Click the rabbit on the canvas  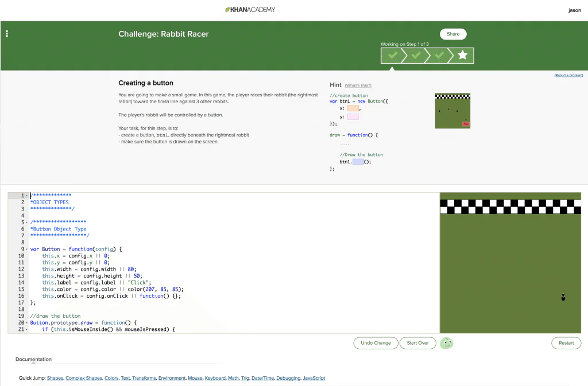[x=563, y=297]
